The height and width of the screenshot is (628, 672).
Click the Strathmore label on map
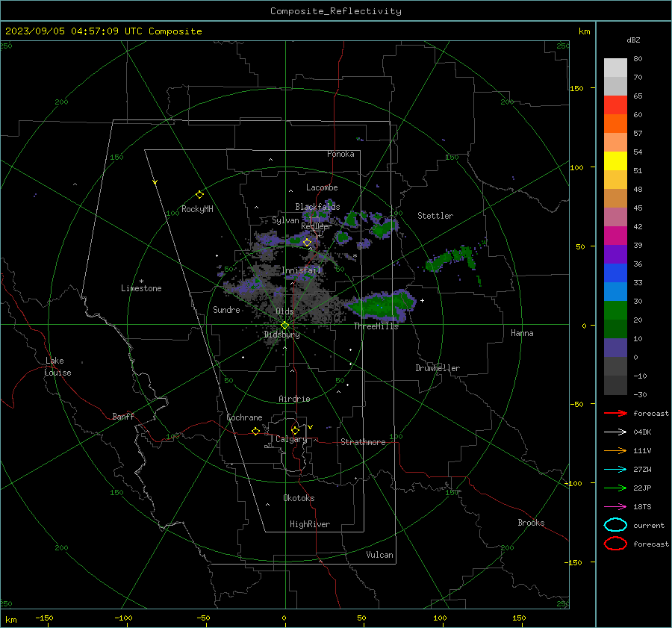(363, 442)
